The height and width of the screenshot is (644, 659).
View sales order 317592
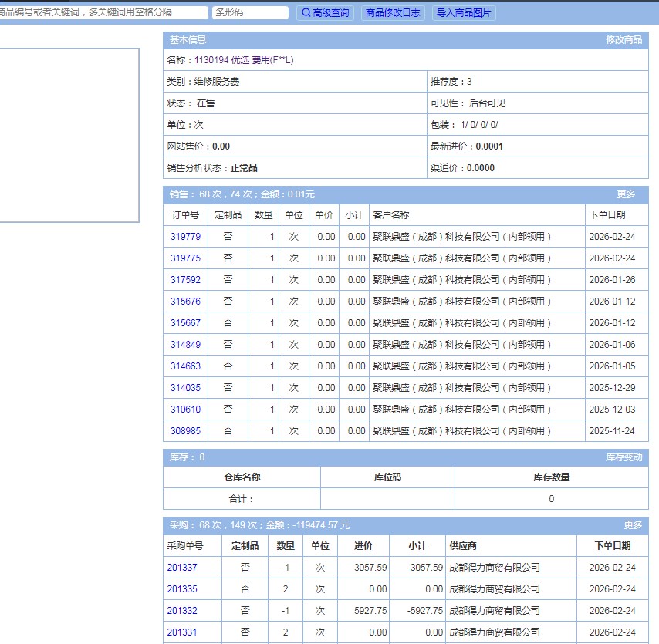[185, 280]
